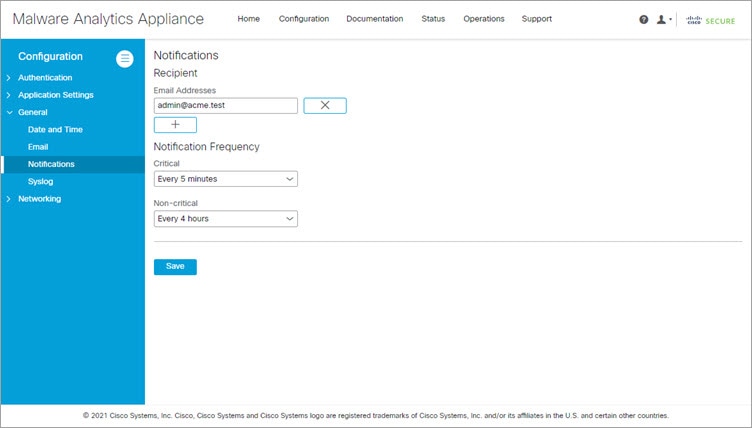Expand the Application Settings section
This screenshot has width=752, height=428.
click(56, 95)
